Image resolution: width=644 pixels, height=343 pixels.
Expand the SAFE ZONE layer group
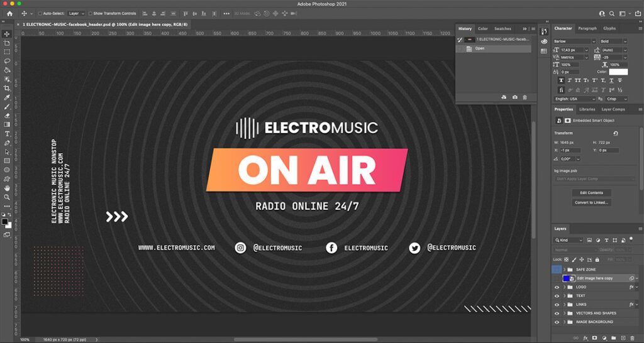[x=564, y=269]
